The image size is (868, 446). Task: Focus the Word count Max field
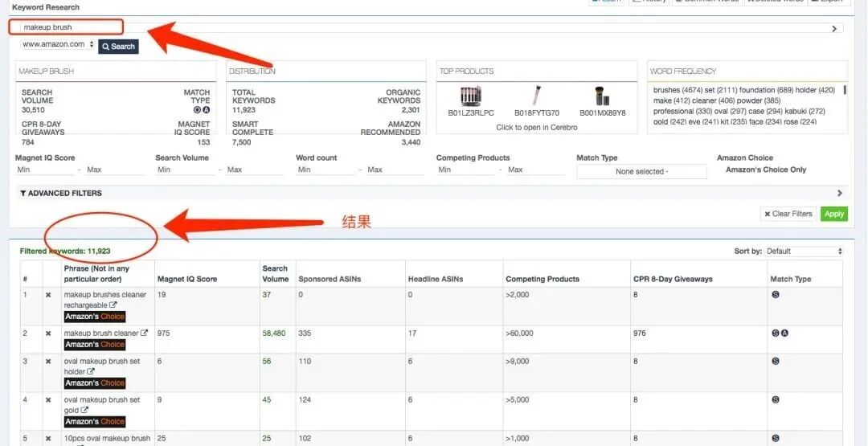(395, 170)
